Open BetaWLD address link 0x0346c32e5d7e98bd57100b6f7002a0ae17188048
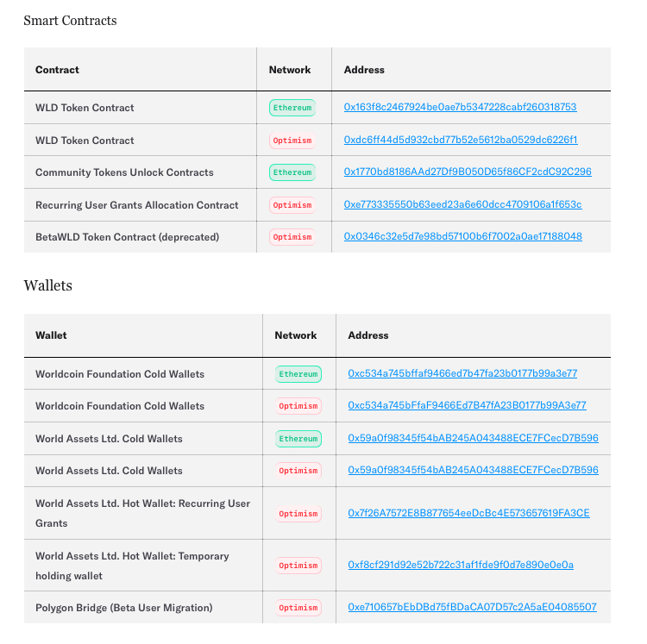Viewport: 647px width, 644px height. click(463, 237)
